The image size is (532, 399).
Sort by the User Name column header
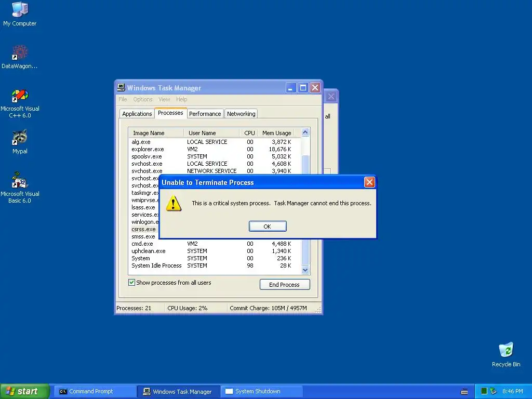point(211,132)
